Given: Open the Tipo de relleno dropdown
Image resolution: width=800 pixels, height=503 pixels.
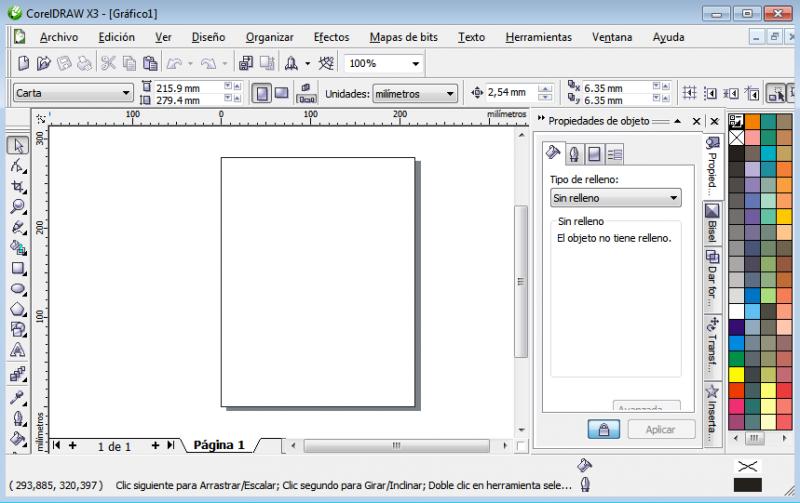Looking at the screenshot, I should tap(615, 198).
